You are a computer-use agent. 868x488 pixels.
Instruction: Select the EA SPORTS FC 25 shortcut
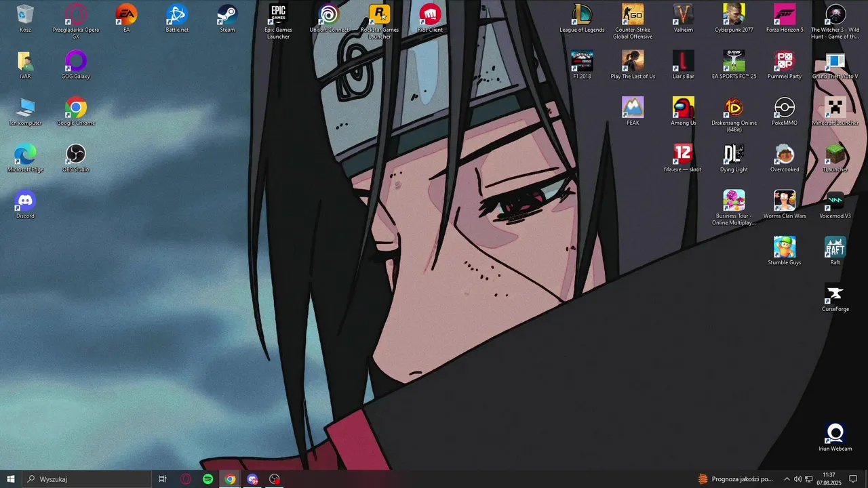click(x=734, y=65)
